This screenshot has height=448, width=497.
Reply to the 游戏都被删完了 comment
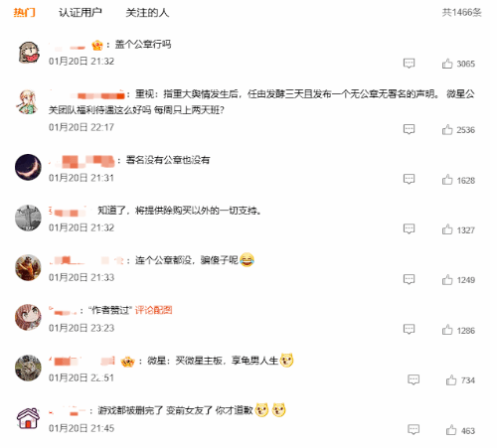[x=414, y=430]
